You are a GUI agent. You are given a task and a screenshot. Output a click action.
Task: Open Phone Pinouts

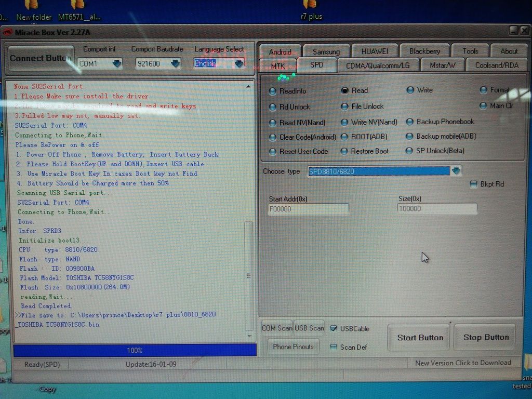[x=293, y=347]
